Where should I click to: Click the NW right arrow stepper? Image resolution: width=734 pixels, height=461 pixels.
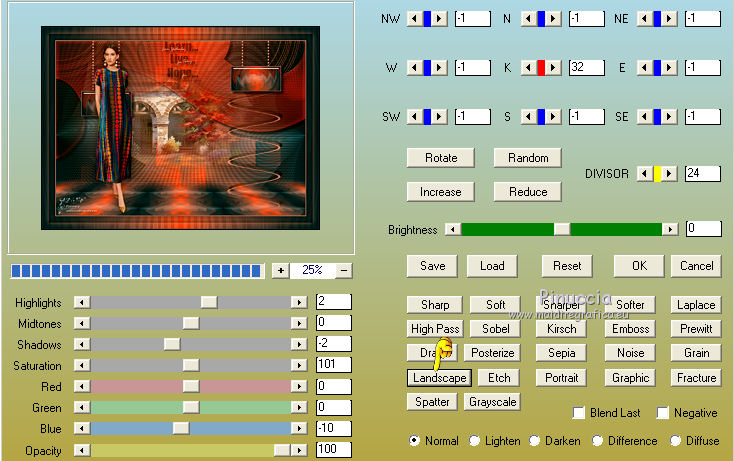(439, 19)
